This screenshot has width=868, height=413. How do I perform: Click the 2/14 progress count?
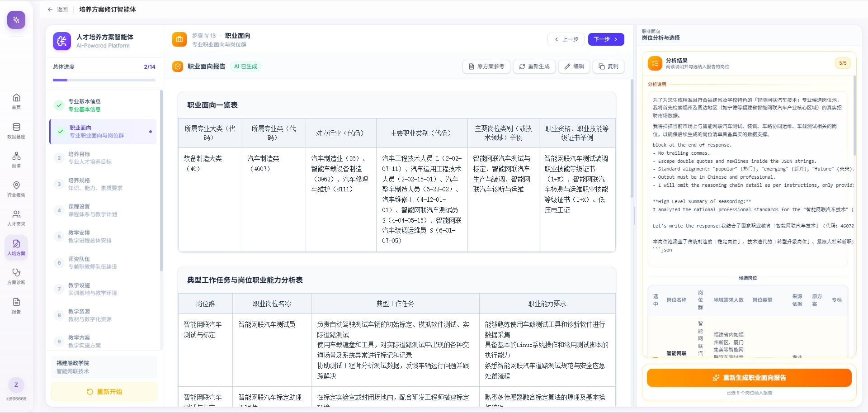(x=150, y=67)
